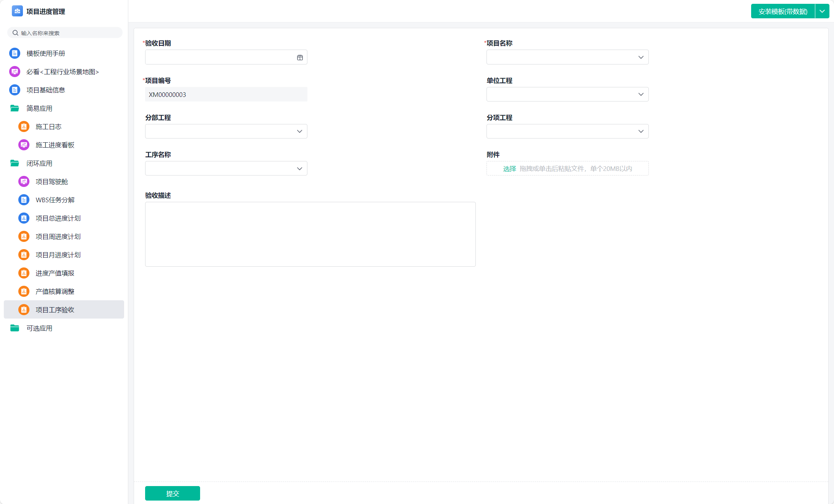The image size is (834, 504).
Task: Click inside the 验收描述 text area
Action: [310, 234]
